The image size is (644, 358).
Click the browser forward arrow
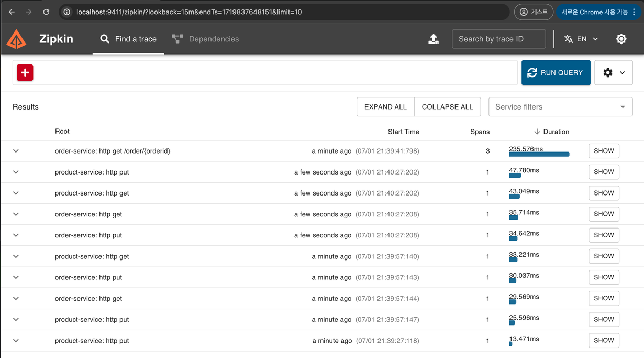click(x=29, y=12)
